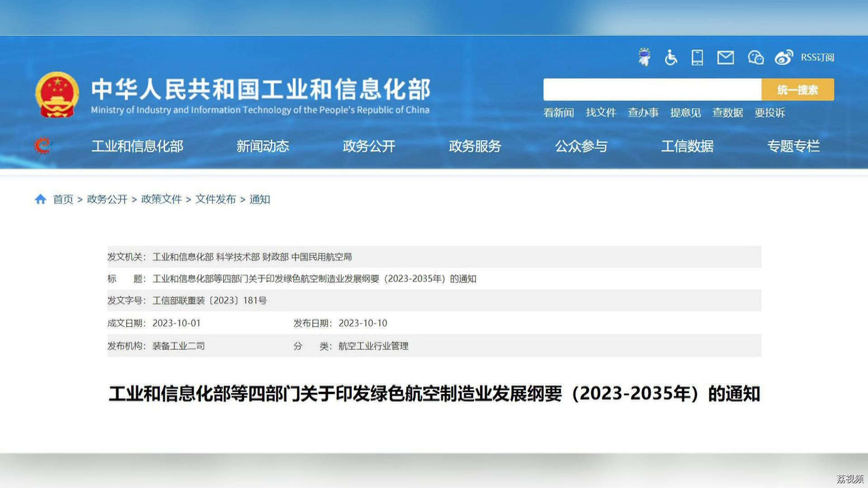This screenshot has width=868, height=488.
Task: Open the 政务公开 nav menu
Action: point(369,146)
